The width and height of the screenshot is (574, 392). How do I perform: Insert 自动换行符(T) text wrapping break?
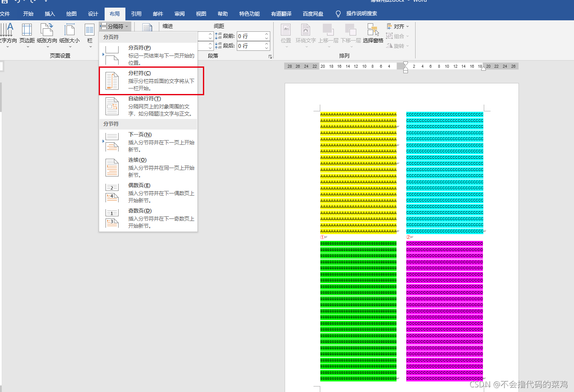(148, 106)
